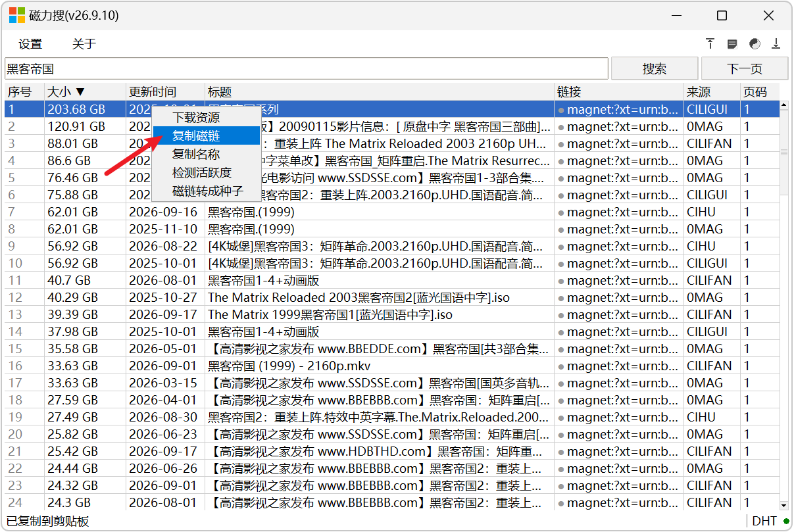Sort by the 标题 column header
The height and width of the screenshot is (532, 794).
point(380,92)
